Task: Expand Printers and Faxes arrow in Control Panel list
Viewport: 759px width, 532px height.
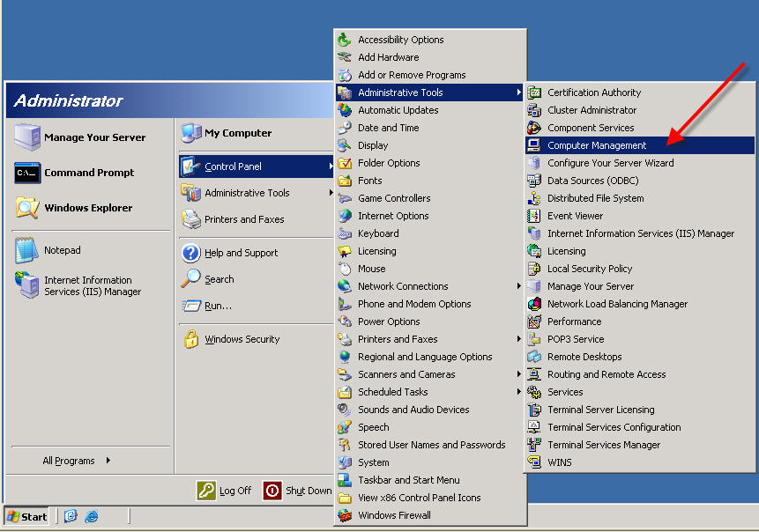Action: 518,339
